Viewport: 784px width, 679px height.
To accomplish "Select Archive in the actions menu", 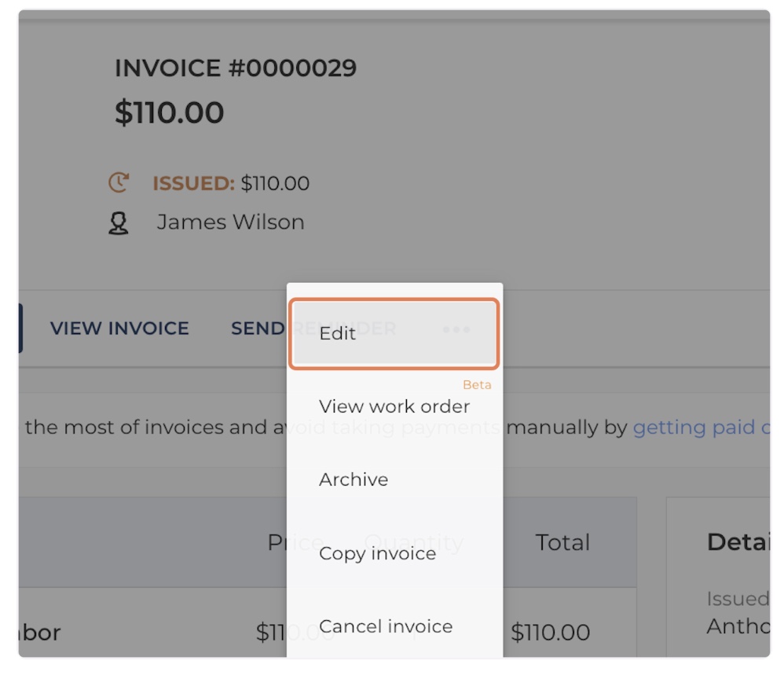I will pyautogui.click(x=354, y=480).
